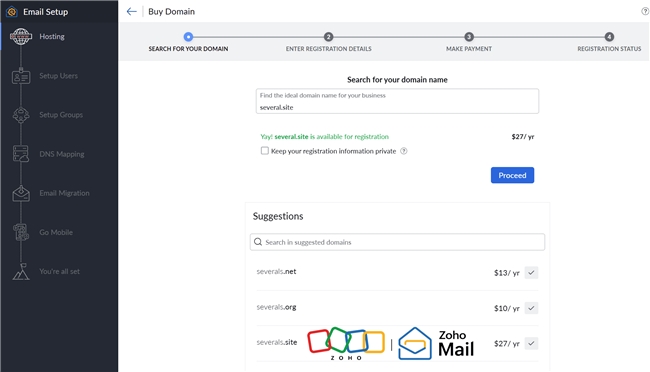Enable Keep your registration information private
Screen dimensions: 650x372
(264, 151)
